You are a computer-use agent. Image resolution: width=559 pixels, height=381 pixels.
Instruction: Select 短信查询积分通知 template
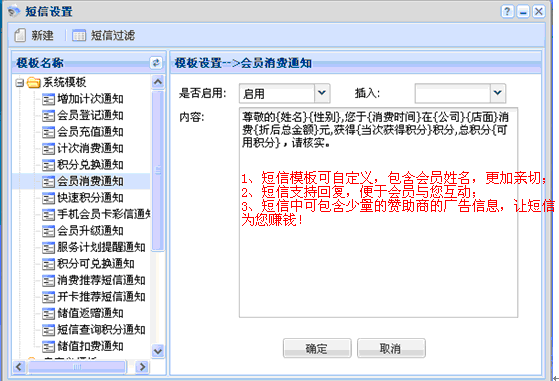[x=101, y=329]
